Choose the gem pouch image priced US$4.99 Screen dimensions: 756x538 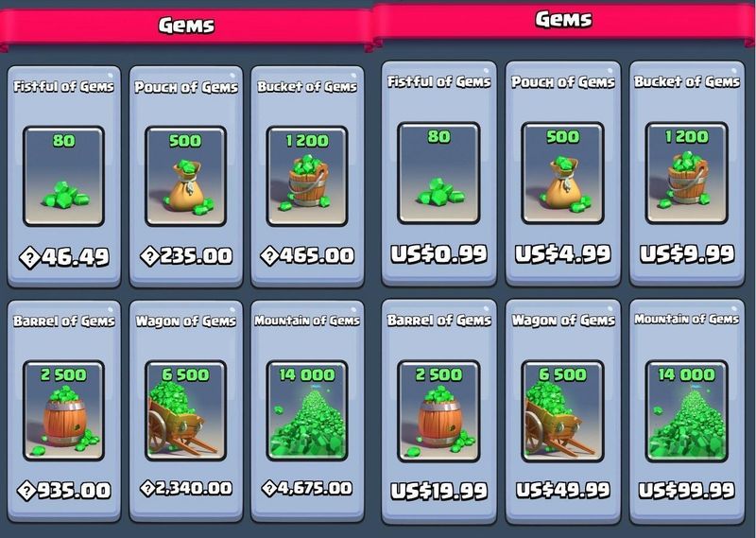pos(562,173)
